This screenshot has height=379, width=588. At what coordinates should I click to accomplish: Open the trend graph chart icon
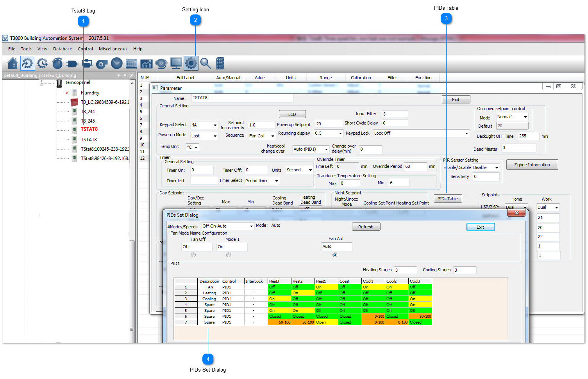point(146,63)
